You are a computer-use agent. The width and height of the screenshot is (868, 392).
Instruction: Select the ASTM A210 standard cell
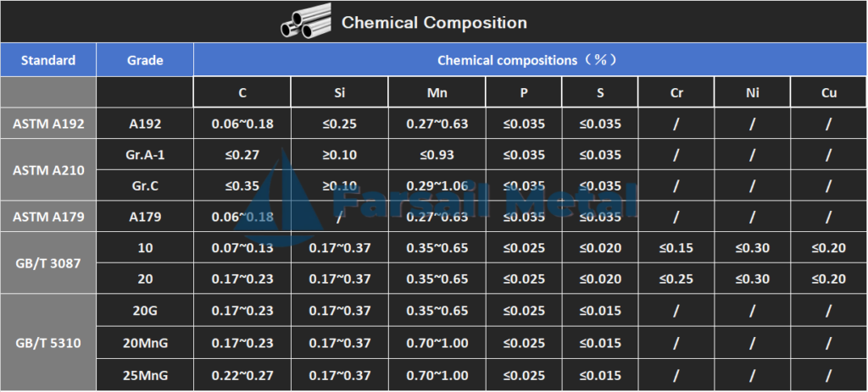pyautogui.click(x=48, y=169)
